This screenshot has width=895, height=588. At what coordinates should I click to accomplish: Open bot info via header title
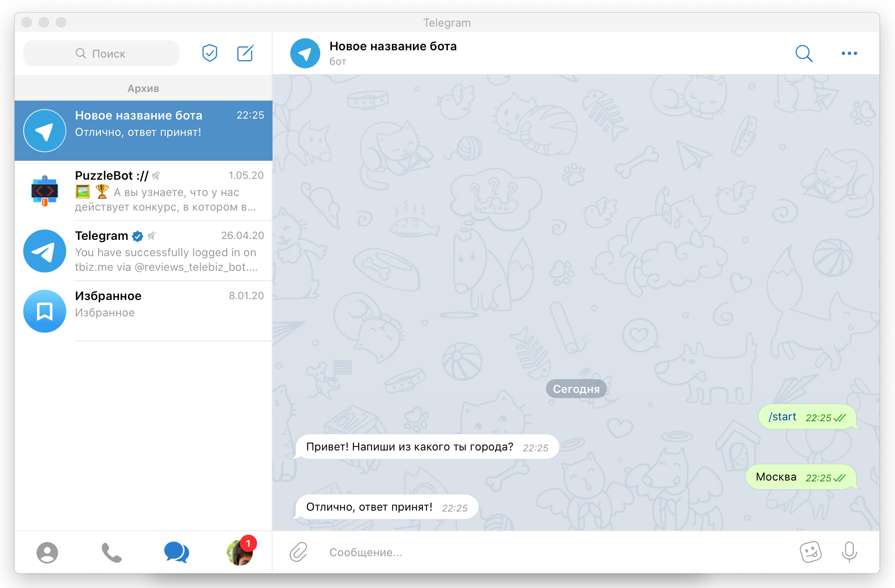point(393,46)
